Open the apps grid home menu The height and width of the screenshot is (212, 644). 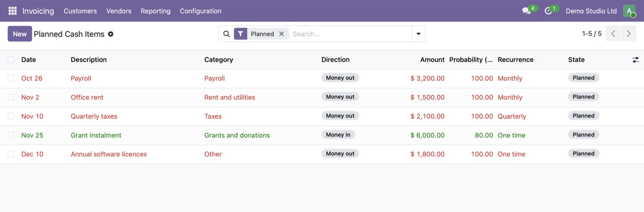[x=12, y=11]
